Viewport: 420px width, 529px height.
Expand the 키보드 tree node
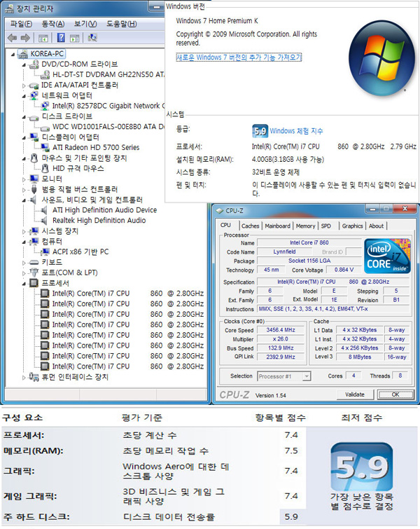pos(24,263)
